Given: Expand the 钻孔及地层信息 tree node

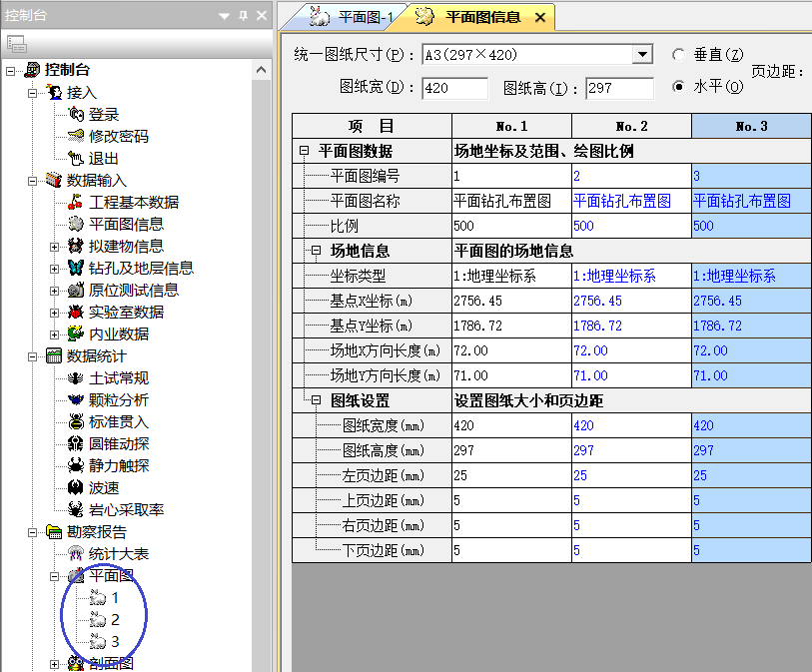Looking at the screenshot, I should coord(54,269).
